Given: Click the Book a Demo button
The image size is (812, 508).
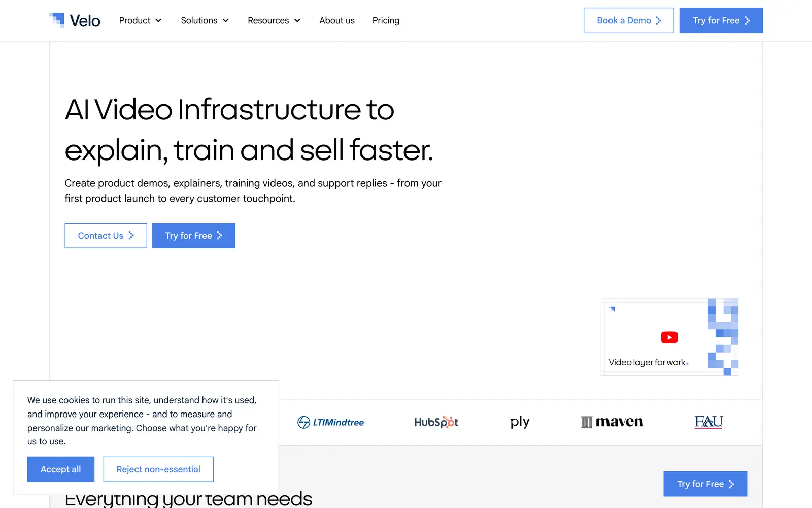Looking at the screenshot, I should pos(629,20).
